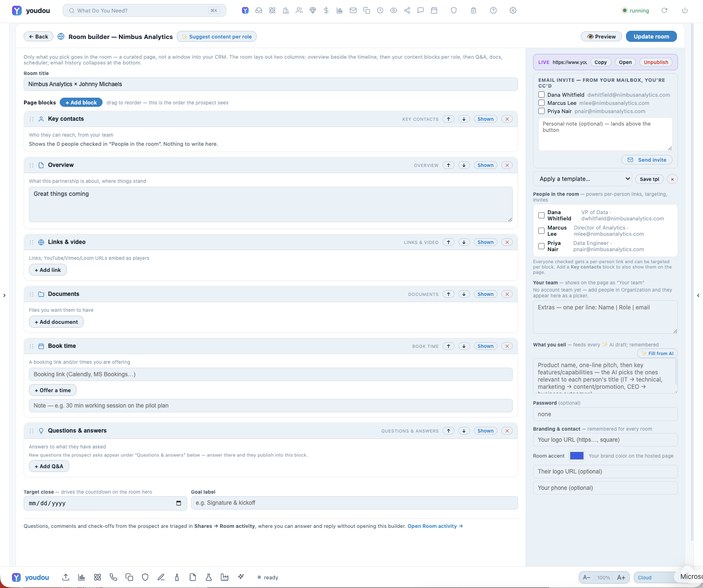Check Dana Whitfield in email invite list
The width and height of the screenshot is (703, 588).
pos(541,95)
